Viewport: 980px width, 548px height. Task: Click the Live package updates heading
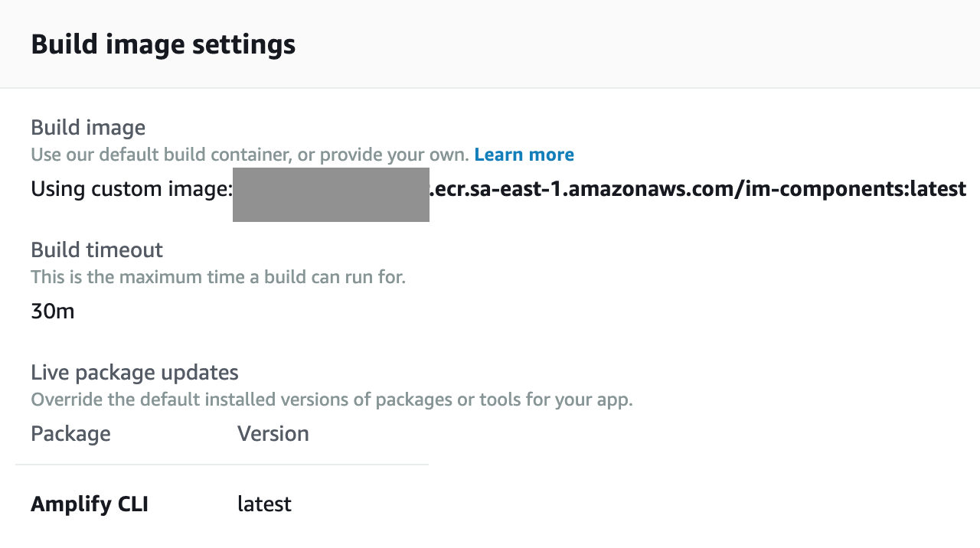click(134, 372)
